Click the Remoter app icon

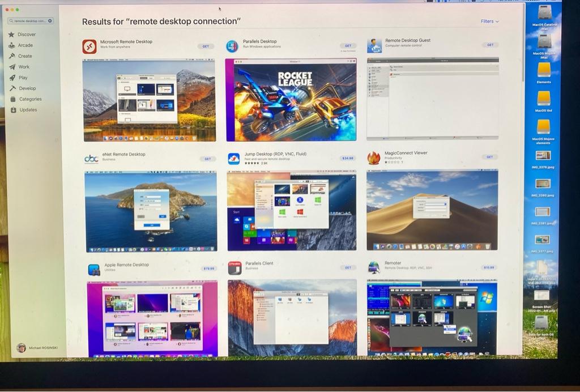(x=374, y=267)
